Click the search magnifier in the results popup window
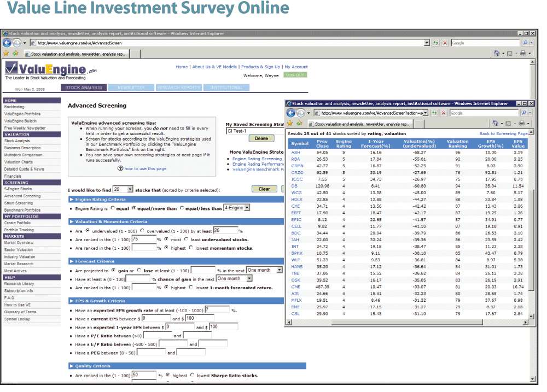 523,113
